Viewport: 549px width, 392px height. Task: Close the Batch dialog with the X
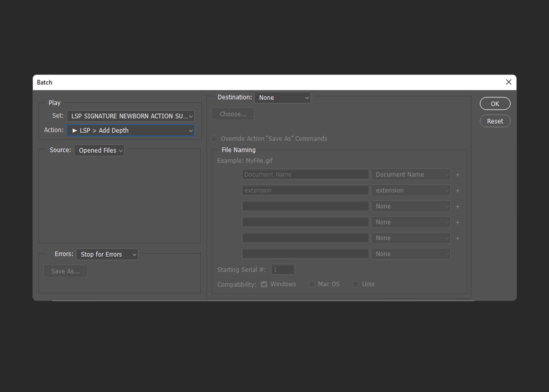(x=509, y=82)
